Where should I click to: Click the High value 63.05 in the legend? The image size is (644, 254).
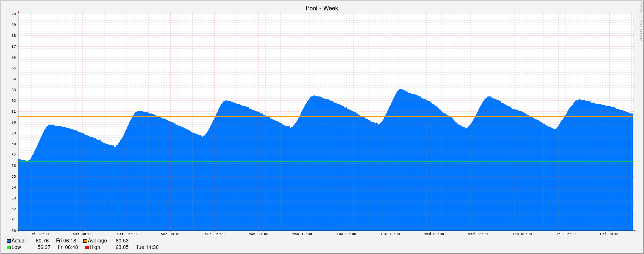122,247
